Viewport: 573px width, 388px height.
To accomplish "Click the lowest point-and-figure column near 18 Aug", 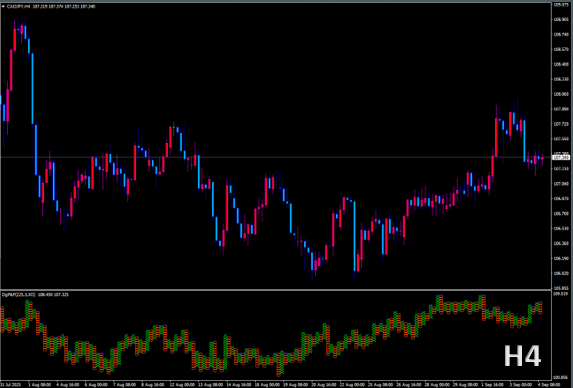I will pos(279,364).
